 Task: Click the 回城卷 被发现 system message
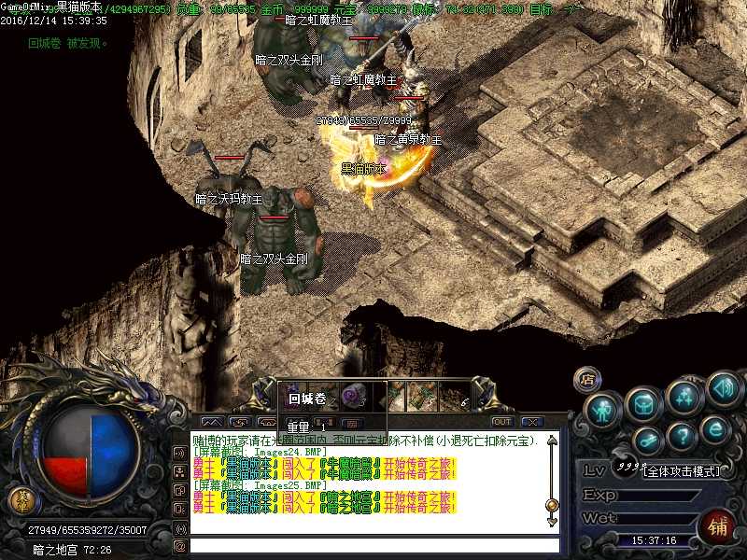click(67, 43)
